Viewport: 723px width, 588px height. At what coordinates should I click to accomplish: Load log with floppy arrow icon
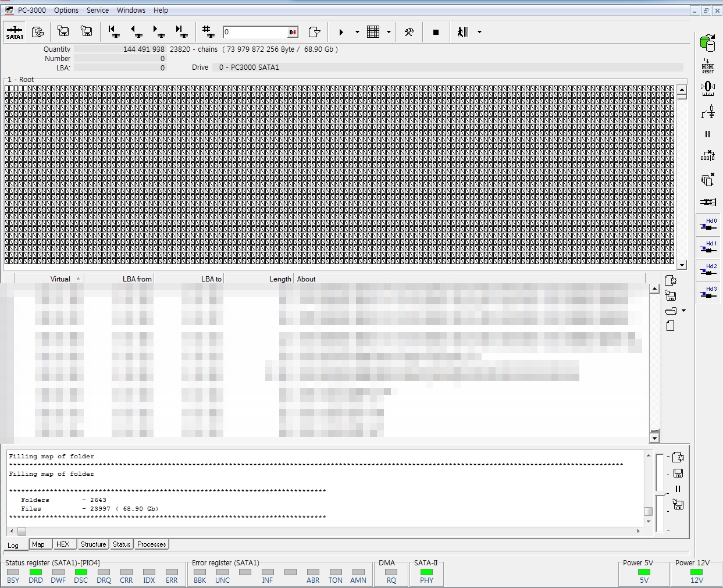pyautogui.click(x=678, y=505)
